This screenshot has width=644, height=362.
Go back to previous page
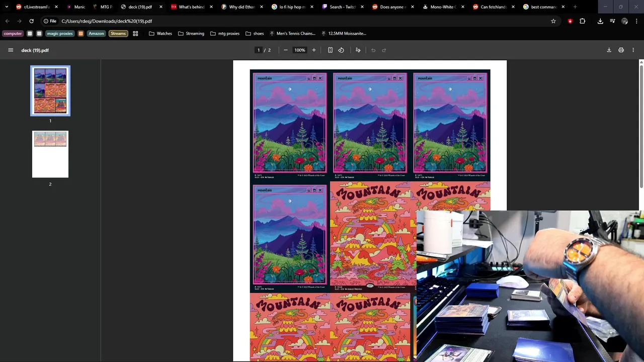[7, 21]
